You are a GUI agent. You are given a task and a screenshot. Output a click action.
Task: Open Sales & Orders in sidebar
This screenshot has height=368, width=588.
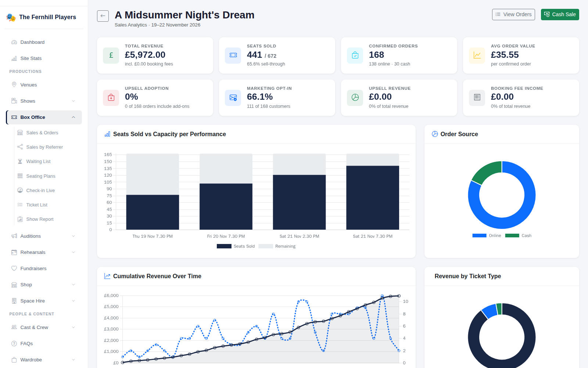point(48,133)
